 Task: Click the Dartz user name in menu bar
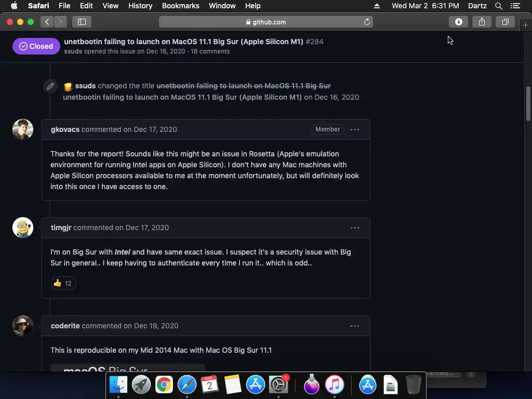[477, 6]
